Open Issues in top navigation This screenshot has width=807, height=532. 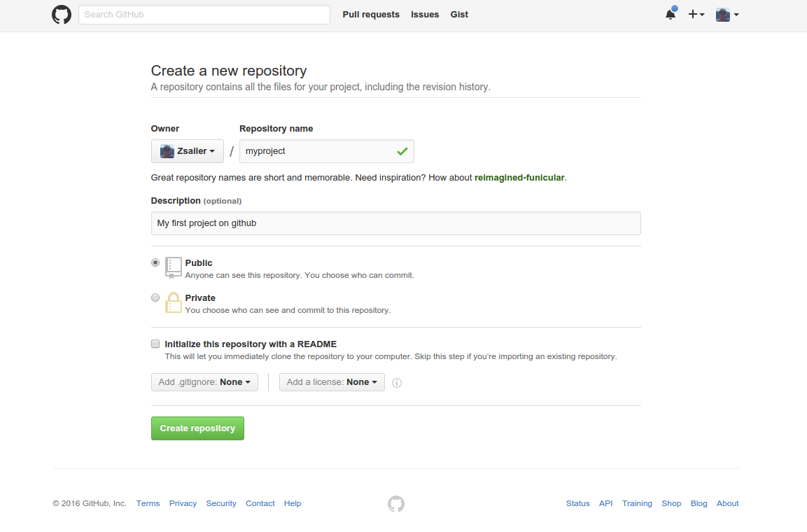coord(425,15)
